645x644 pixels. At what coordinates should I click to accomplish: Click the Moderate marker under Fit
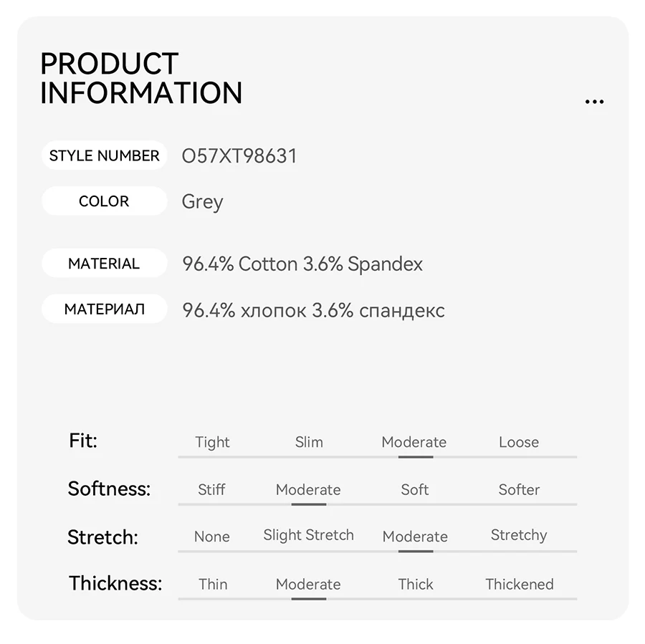[416, 457]
